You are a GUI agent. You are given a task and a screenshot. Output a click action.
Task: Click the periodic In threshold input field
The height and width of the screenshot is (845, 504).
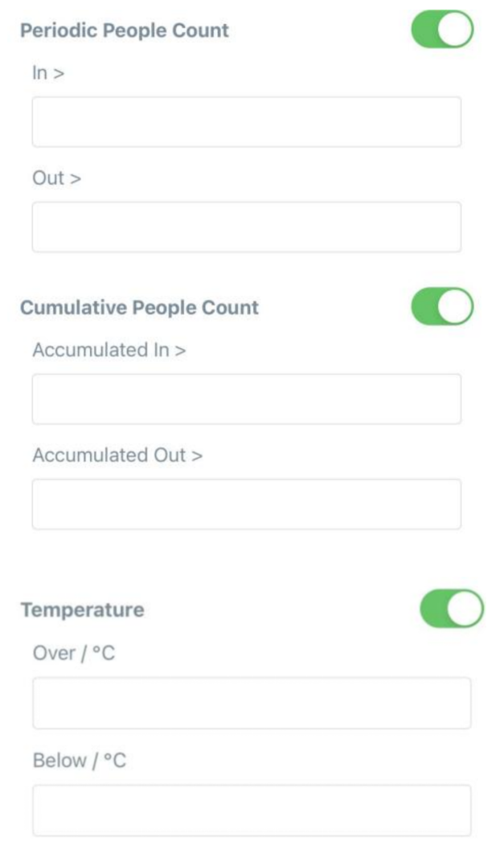[x=247, y=122]
